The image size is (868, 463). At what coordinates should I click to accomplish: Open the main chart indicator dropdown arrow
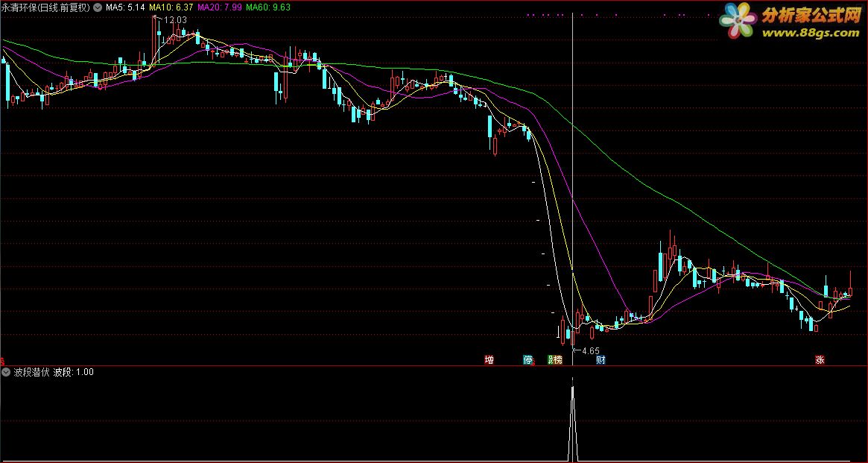(98, 7)
